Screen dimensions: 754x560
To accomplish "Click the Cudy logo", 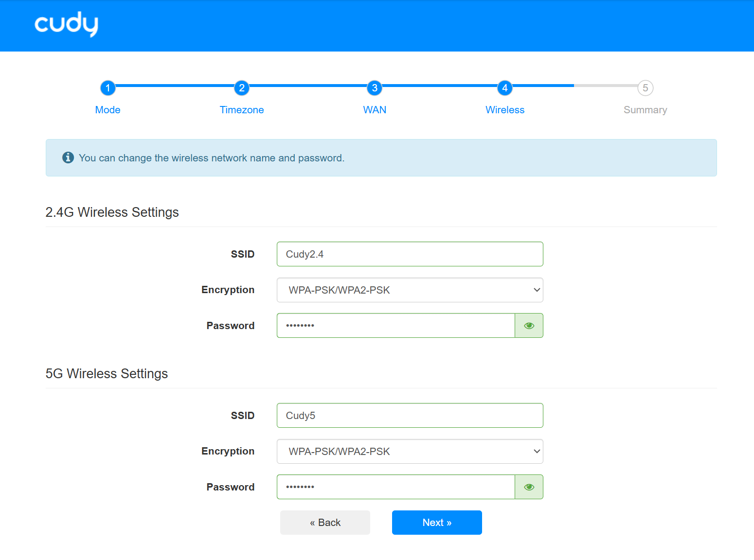I will [x=66, y=24].
